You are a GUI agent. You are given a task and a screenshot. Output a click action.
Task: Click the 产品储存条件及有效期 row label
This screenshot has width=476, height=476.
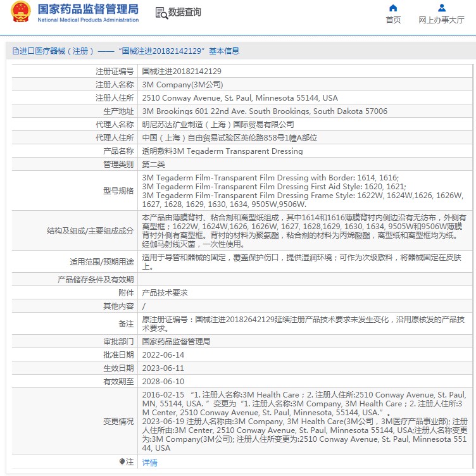click(x=96, y=280)
